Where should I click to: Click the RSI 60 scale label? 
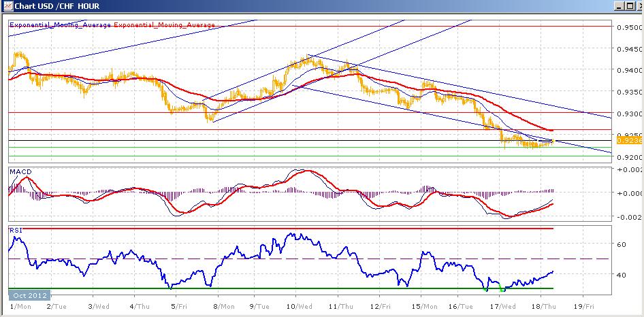coord(622,244)
